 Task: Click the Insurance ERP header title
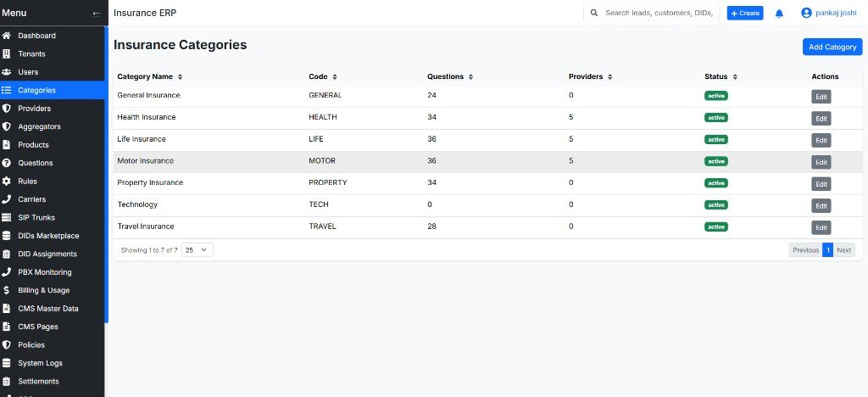coord(145,13)
